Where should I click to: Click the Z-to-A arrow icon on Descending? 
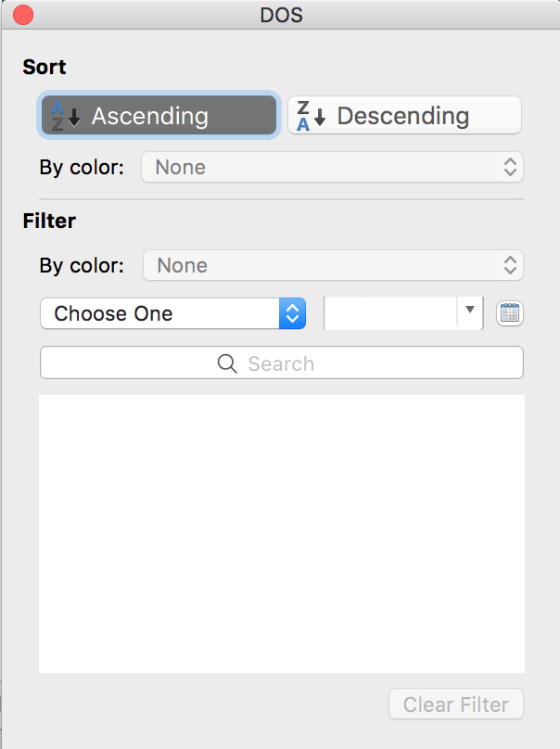click(311, 116)
